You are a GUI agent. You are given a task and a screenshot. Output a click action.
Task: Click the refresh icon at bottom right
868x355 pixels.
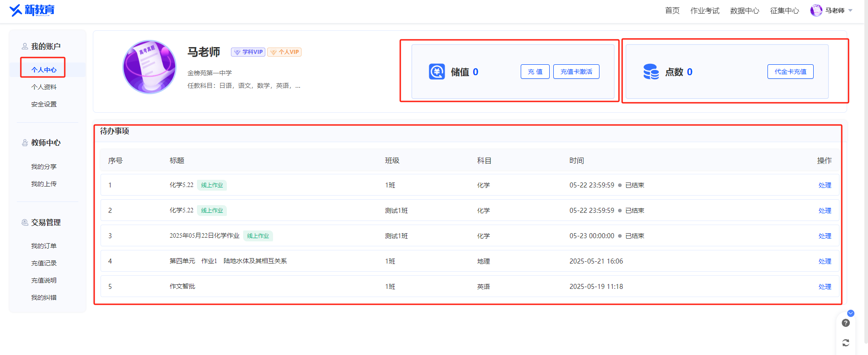coord(845,343)
